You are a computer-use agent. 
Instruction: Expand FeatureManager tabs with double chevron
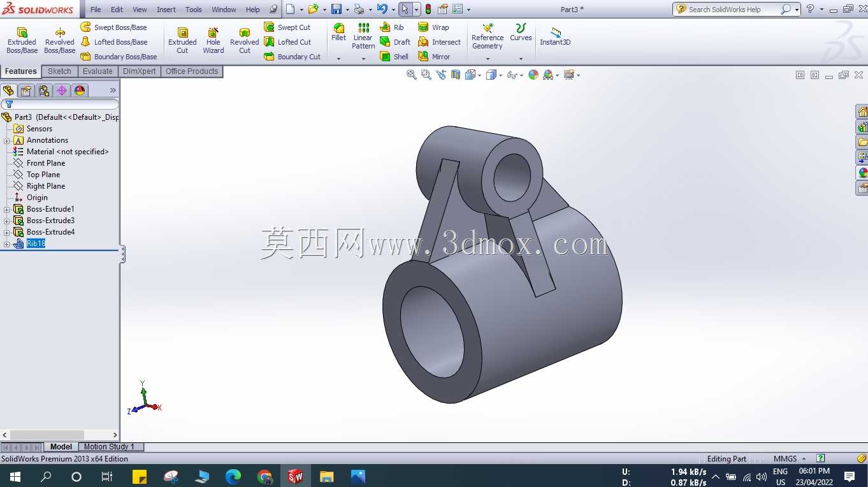click(113, 91)
